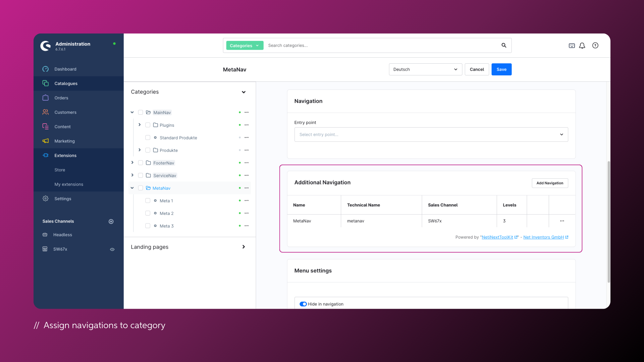The height and width of the screenshot is (362, 644).
Task: Click the Settings gear icon
Action: click(46, 198)
